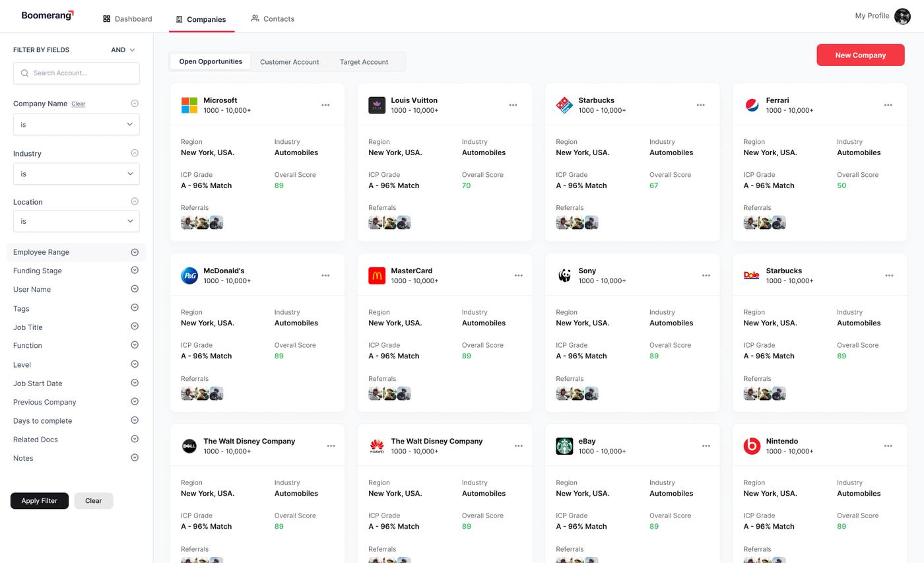Image resolution: width=924 pixels, height=563 pixels.
Task: Click the Sony card panda logo
Action: click(564, 275)
